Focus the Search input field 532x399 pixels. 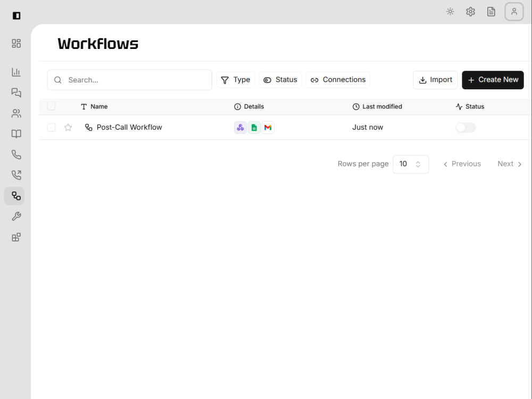click(x=130, y=80)
